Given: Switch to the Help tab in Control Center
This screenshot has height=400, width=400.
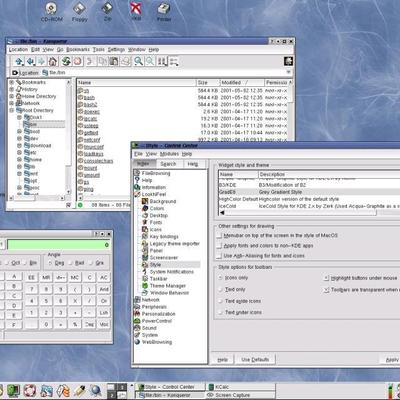Looking at the screenshot, I should tap(193, 164).
